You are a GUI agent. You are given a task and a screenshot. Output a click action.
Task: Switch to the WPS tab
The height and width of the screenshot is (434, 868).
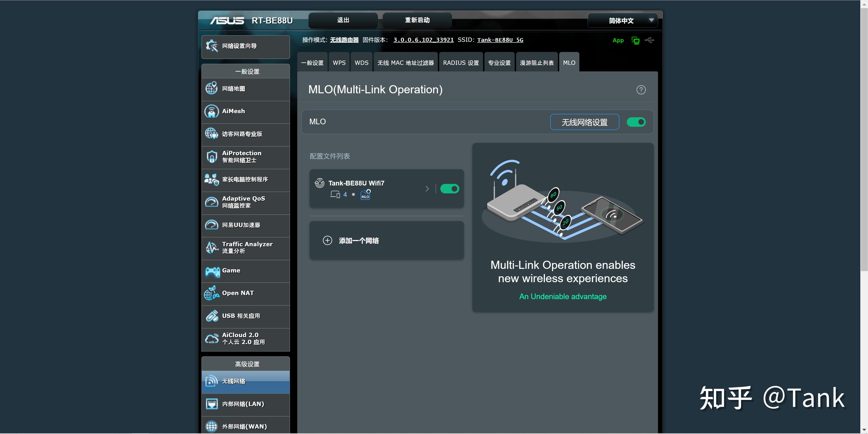click(339, 63)
